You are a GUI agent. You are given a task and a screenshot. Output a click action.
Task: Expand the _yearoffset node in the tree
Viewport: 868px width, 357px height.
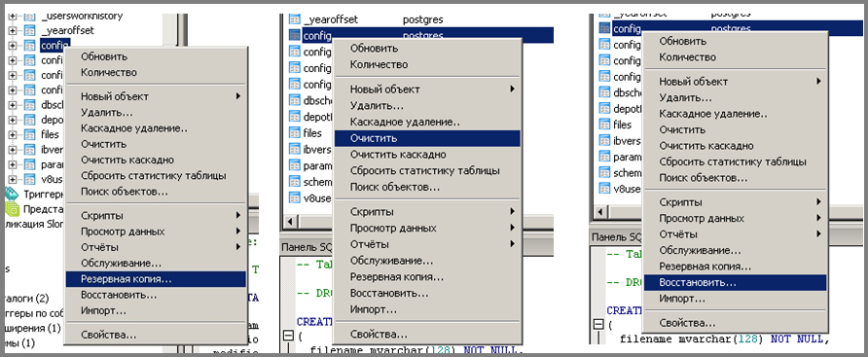(14, 31)
